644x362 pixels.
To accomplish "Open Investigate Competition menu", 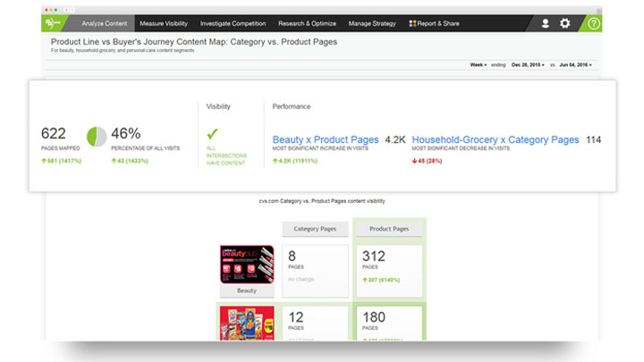I will click(x=233, y=23).
